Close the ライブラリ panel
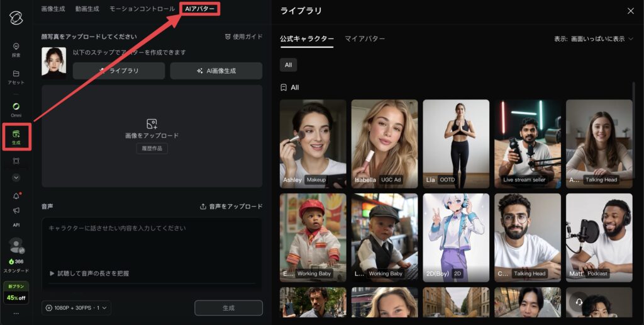Viewport: 644px width, 325px height. (631, 11)
